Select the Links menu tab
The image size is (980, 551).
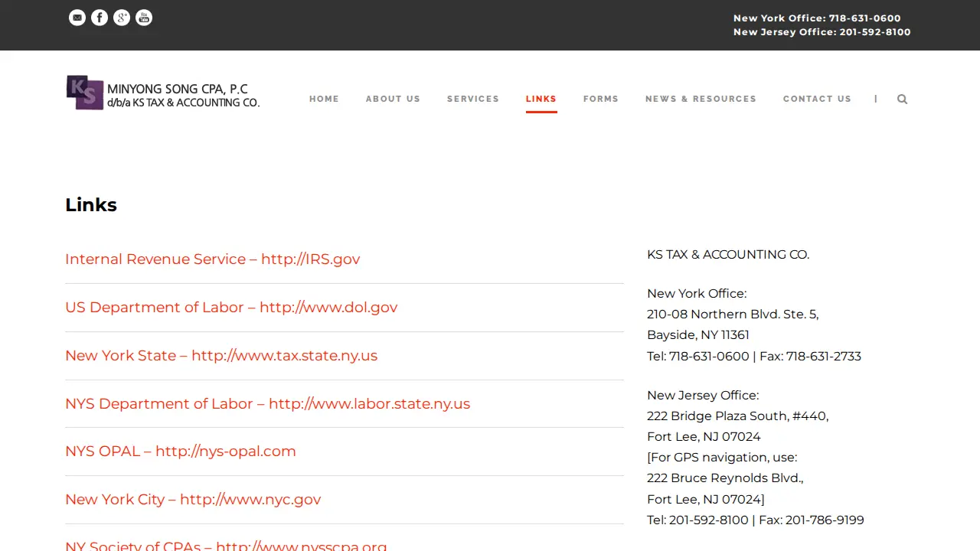point(541,99)
